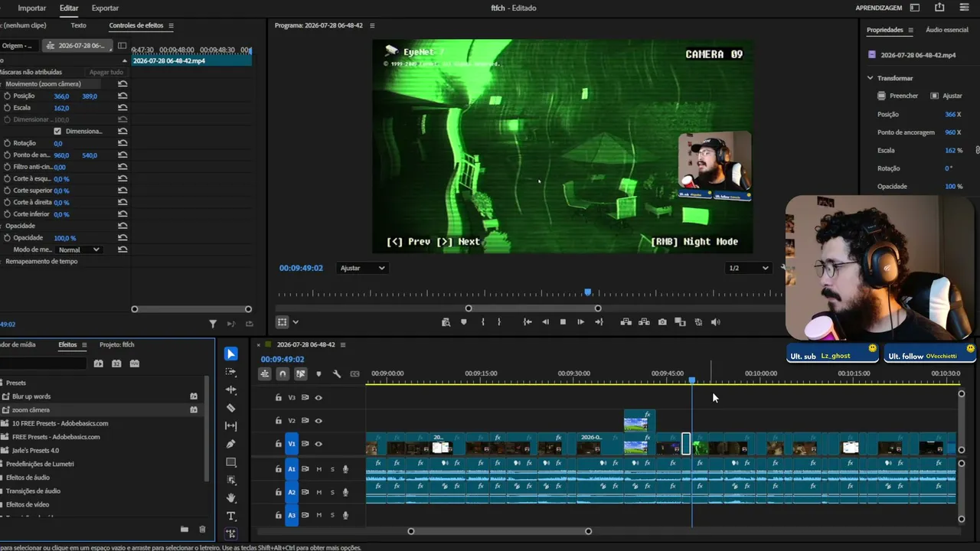Step back one frame in Program monitor

point(545,322)
